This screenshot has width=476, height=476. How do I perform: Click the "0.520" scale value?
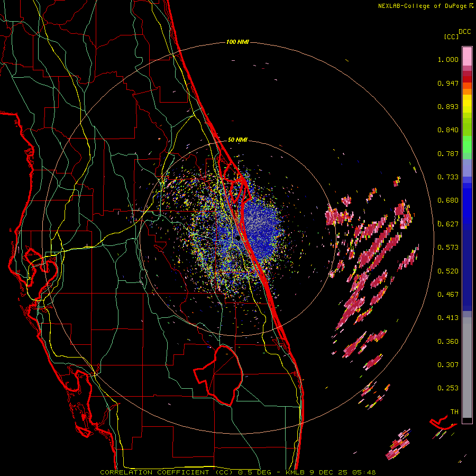click(x=448, y=271)
